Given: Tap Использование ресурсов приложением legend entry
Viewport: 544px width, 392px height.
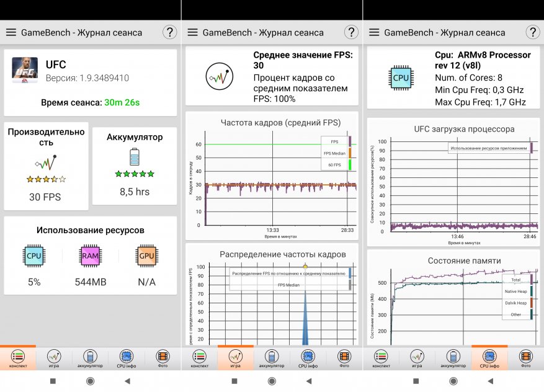Looking at the screenshot, I should [489, 148].
